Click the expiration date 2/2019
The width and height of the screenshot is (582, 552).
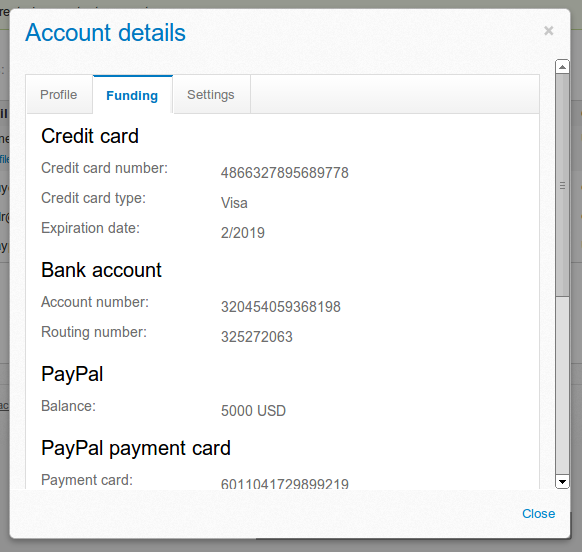(243, 233)
